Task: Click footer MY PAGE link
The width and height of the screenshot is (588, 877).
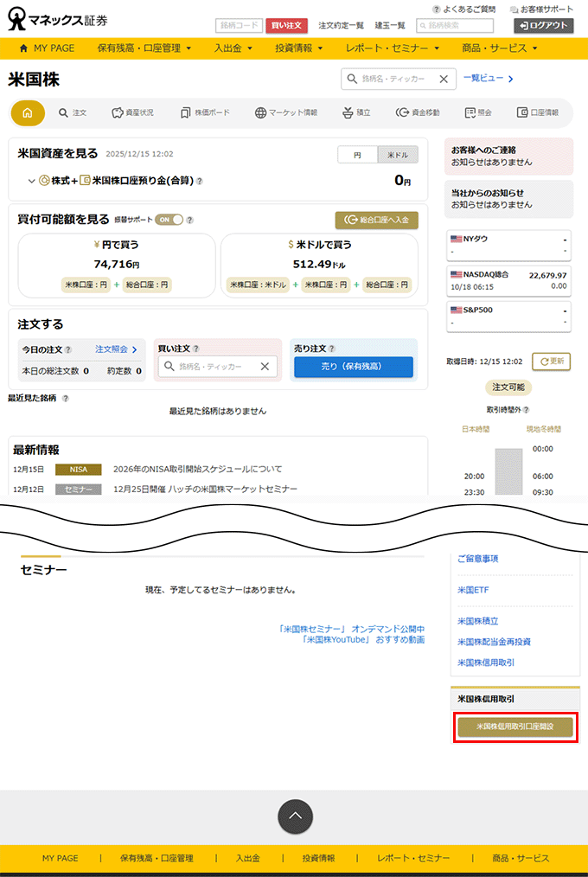Action: pyautogui.click(x=60, y=858)
